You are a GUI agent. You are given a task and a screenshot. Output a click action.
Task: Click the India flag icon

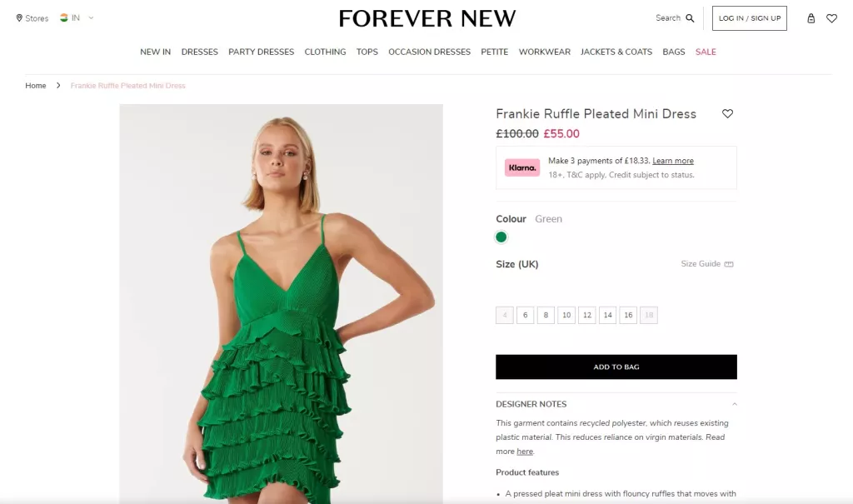tap(64, 18)
